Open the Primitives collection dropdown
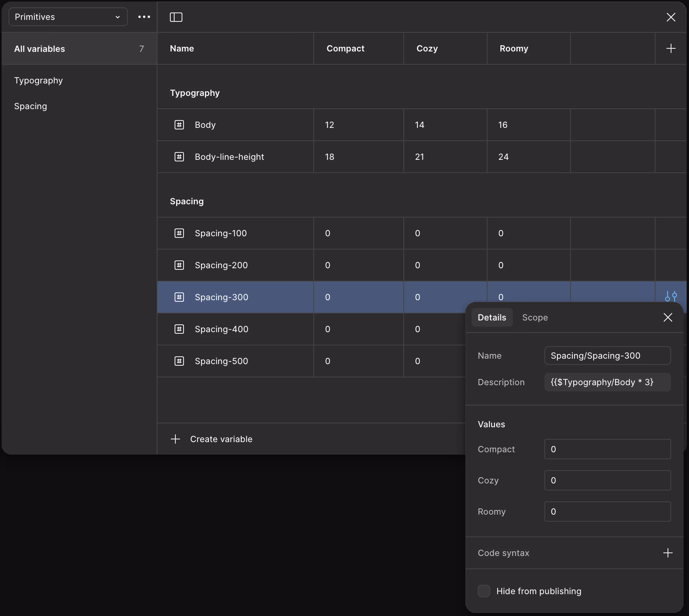 pos(68,17)
